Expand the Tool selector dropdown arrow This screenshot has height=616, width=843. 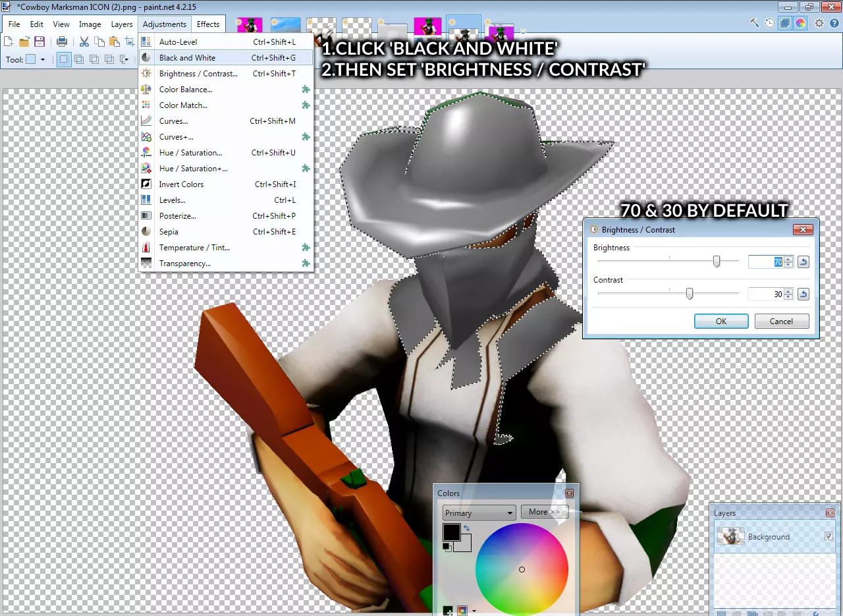pos(43,59)
